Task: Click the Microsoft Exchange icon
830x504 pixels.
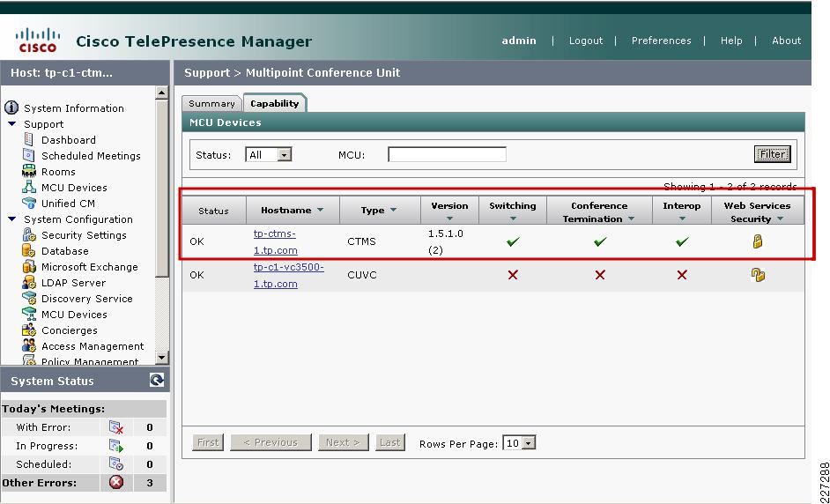Action: [28, 266]
